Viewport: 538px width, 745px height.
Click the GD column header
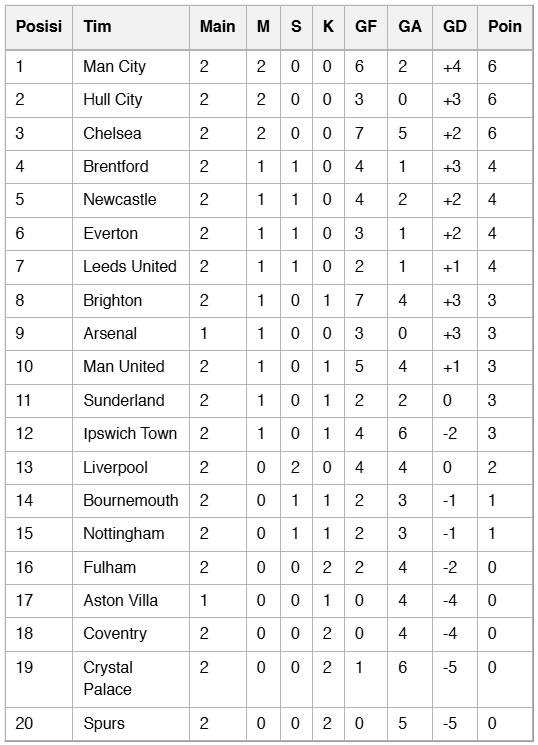[455, 27]
